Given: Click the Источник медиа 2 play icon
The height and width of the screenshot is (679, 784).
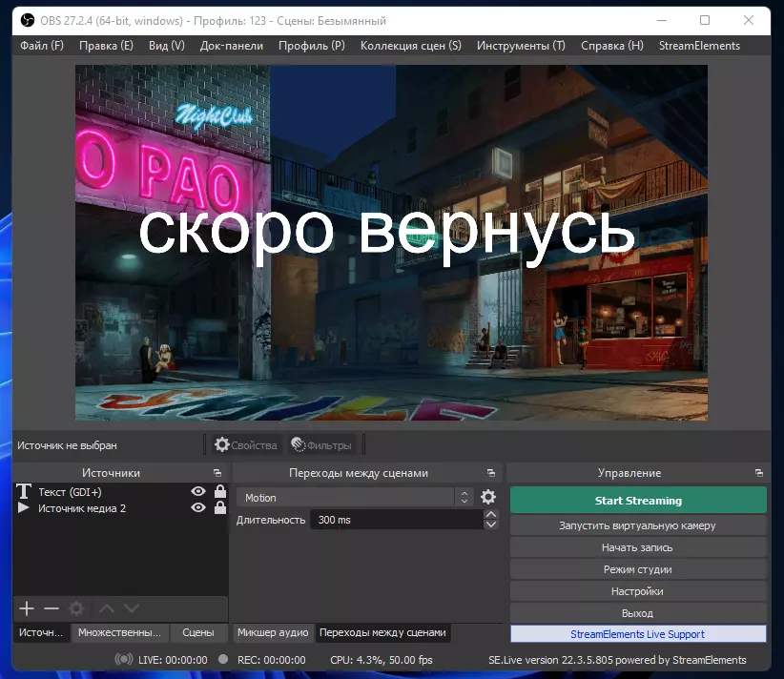Looking at the screenshot, I should [x=24, y=508].
